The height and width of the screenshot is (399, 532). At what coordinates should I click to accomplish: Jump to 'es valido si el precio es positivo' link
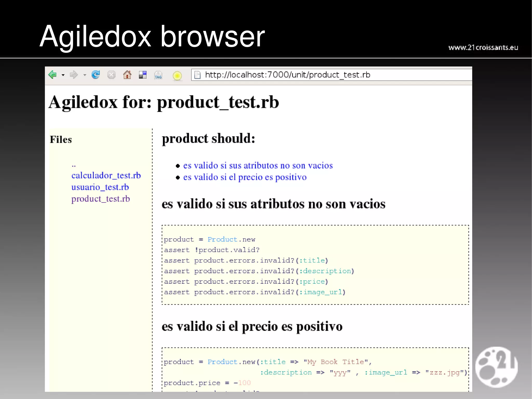pyautogui.click(x=245, y=177)
